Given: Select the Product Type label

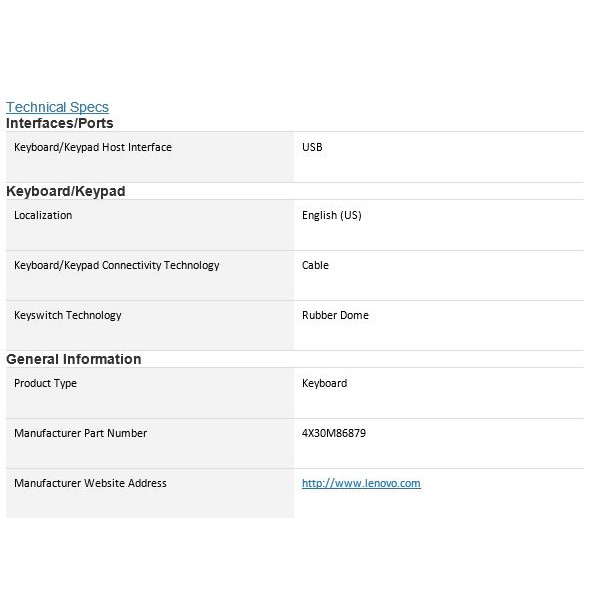Looking at the screenshot, I should point(46,383).
